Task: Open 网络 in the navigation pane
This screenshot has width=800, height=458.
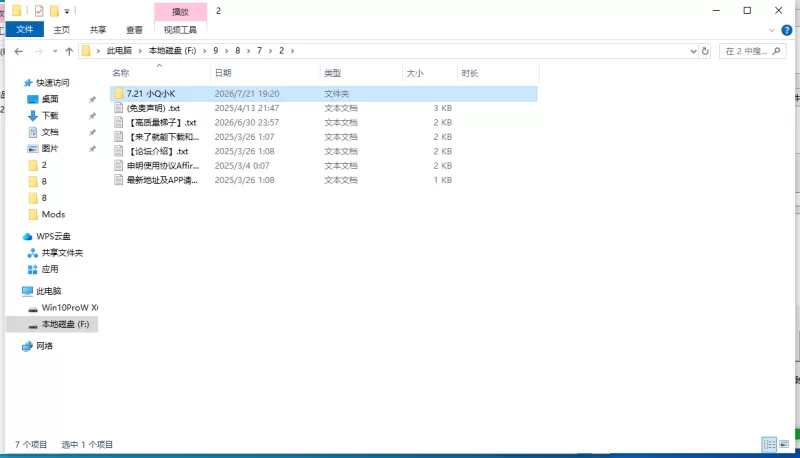Action: coord(44,346)
